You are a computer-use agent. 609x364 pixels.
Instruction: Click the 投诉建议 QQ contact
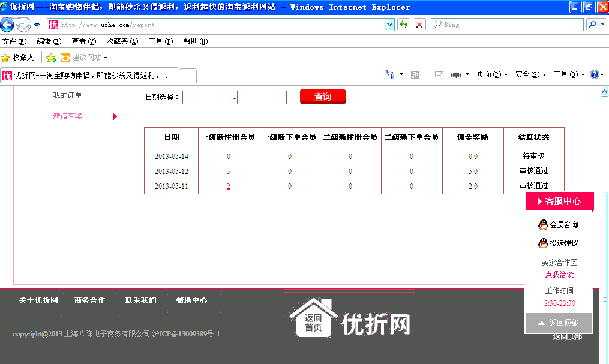click(558, 243)
